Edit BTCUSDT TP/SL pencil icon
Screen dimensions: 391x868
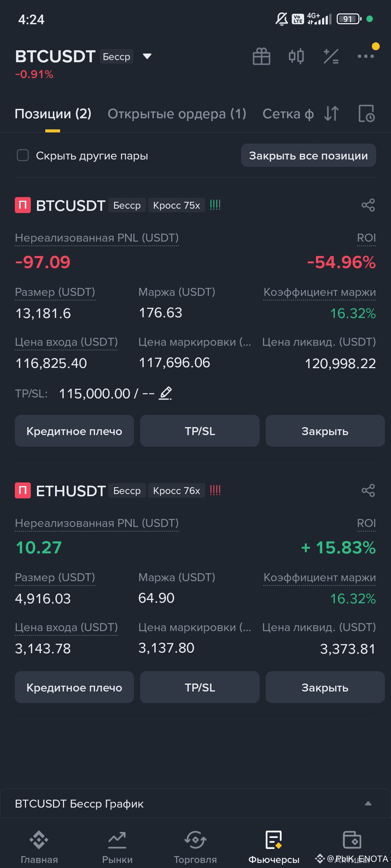coord(166,393)
